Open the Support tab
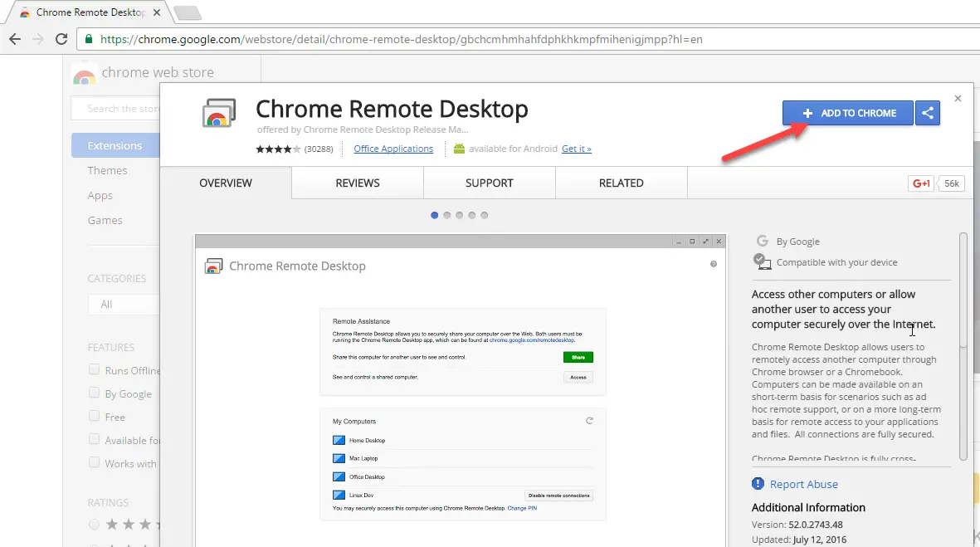This screenshot has height=547, width=980. coord(490,183)
